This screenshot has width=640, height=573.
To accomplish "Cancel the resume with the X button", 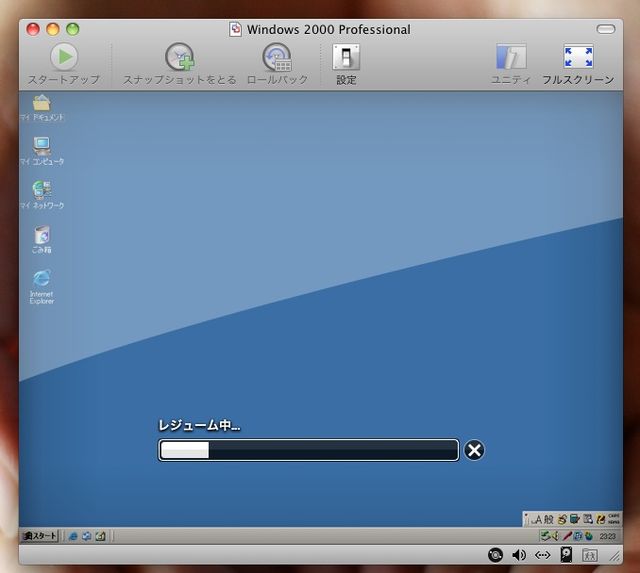I will coord(474,450).
